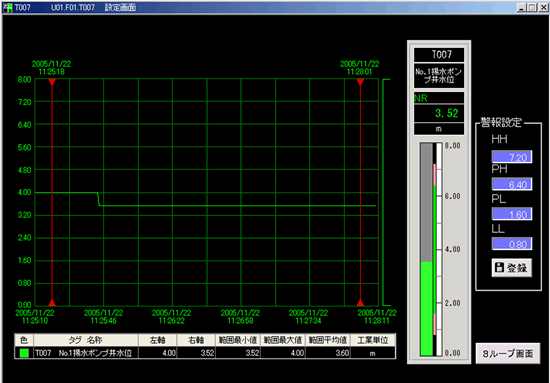Click the 範囲平均値 column header
The width and height of the screenshot is (550, 383).
coord(328,340)
